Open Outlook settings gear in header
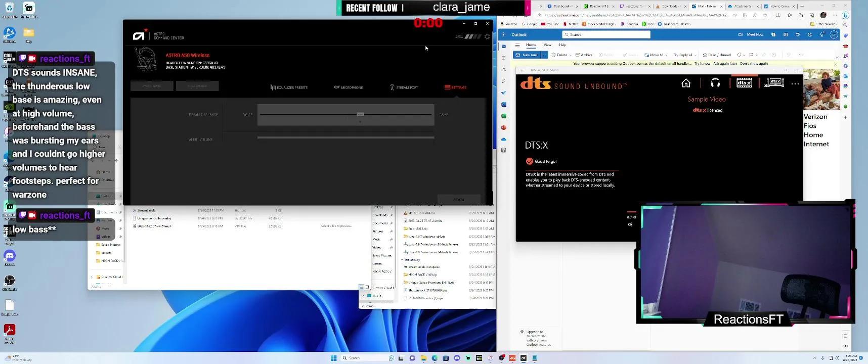The width and height of the screenshot is (868, 364). (x=809, y=34)
